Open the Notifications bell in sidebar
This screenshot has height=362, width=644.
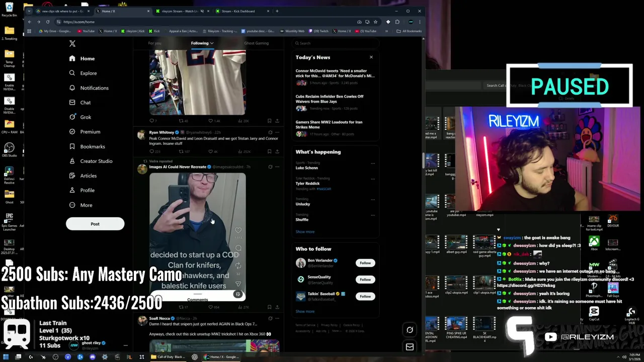coord(72,87)
